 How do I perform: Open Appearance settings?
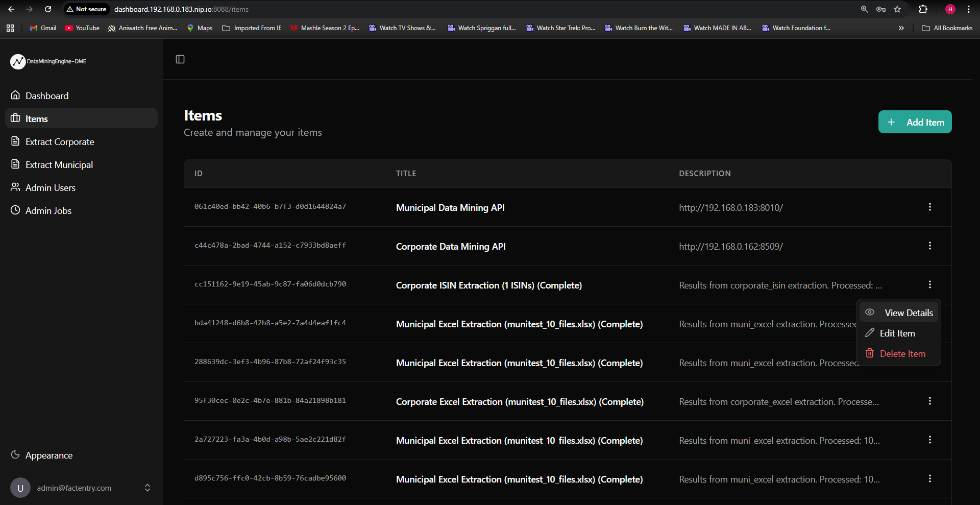coord(81,455)
